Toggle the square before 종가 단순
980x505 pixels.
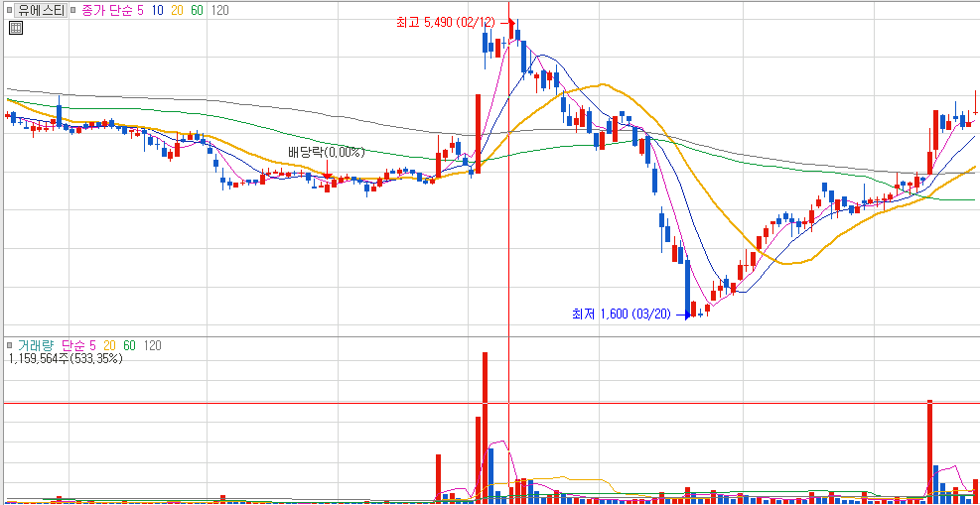click(73, 11)
